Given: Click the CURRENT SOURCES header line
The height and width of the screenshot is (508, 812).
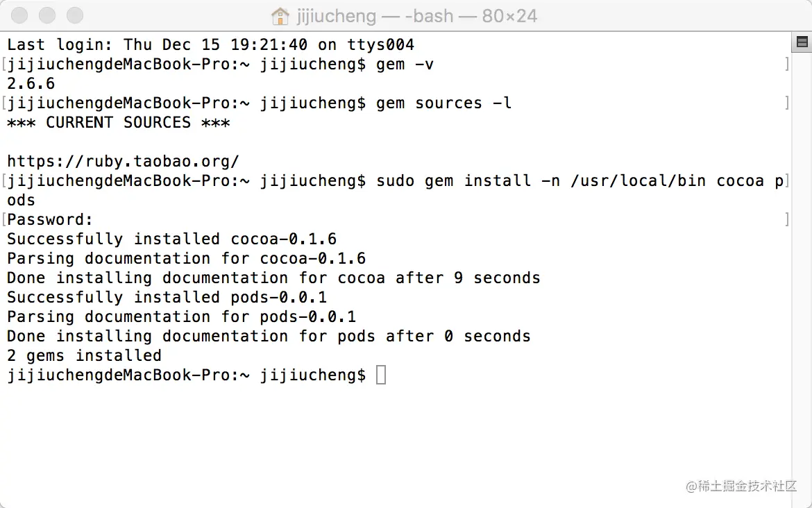Looking at the screenshot, I should coord(118,122).
